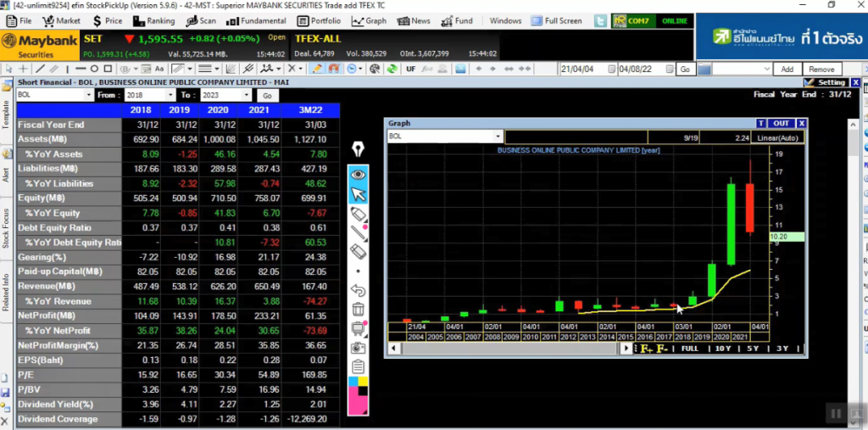Screen dimensions: 868x430
Task: Click the Remove button
Action: tap(821, 70)
